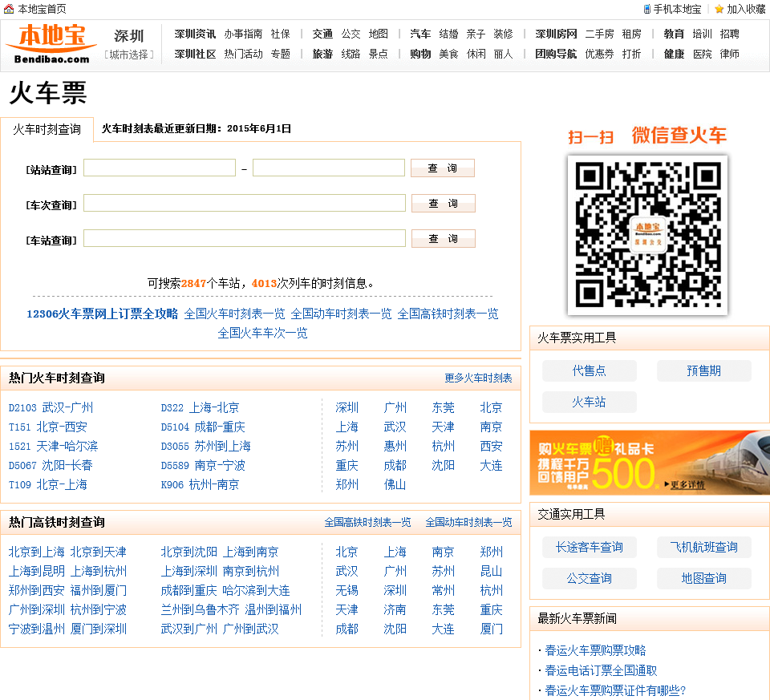Open 教育 menu item
Viewport: 770px width, 700px height.
tap(674, 34)
